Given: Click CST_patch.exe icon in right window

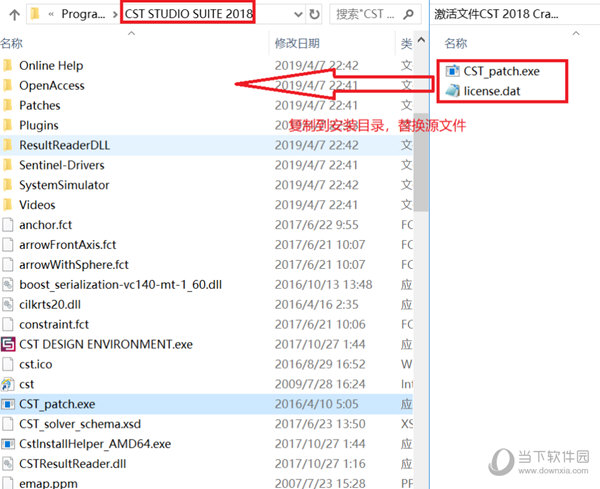Looking at the screenshot, I should 452,71.
